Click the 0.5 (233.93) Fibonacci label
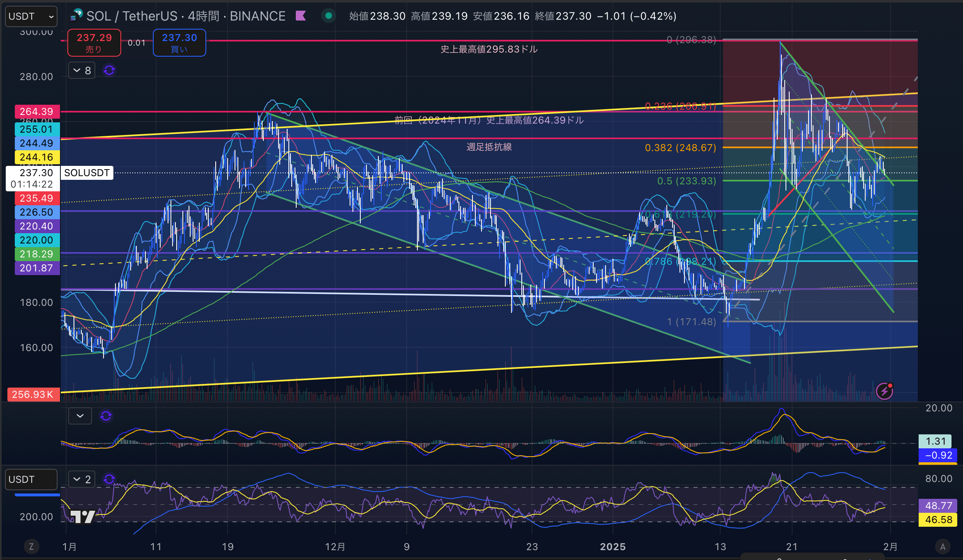The image size is (963, 560). pyautogui.click(x=687, y=181)
